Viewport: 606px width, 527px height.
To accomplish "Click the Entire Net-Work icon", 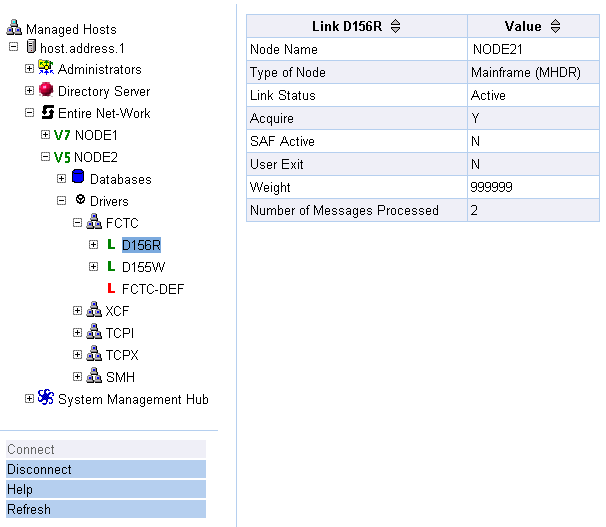I will [46, 113].
